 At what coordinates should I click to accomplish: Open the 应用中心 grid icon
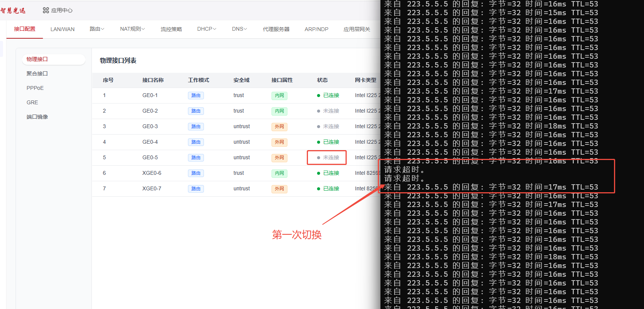(46, 10)
